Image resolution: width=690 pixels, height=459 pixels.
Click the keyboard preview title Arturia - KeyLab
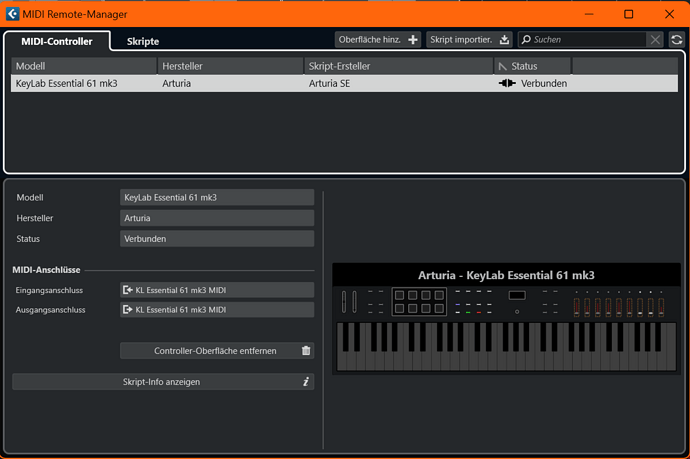click(506, 275)
